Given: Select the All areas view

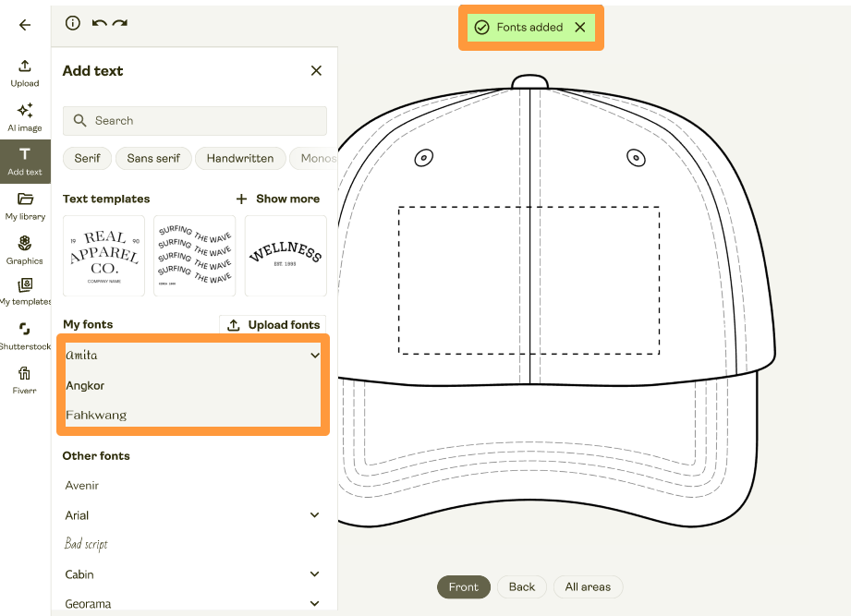Looking at the screenshot, I should [588, 586].
